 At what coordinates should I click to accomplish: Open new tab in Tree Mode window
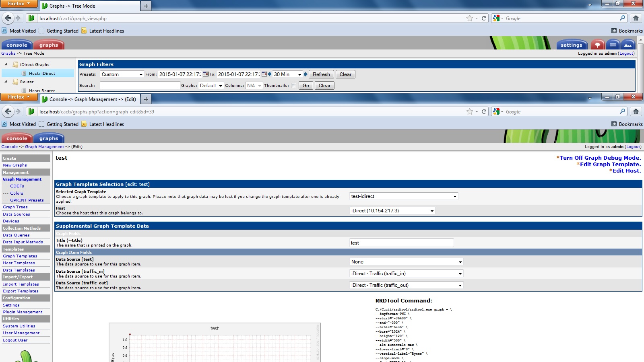click(146, 6)
